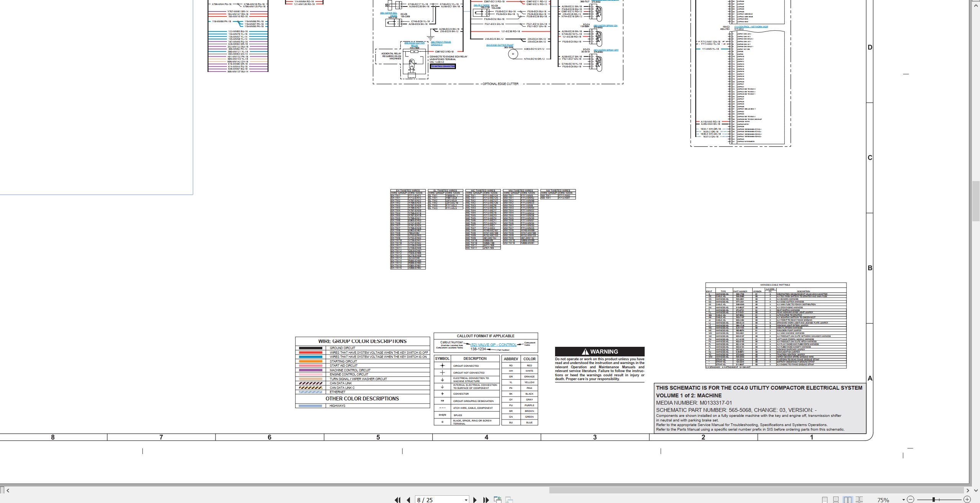The width and height of the screenshot is (980, 503).
Task: Click the 'SPLICE' symbol description row
Action: (x=467, y=415)
